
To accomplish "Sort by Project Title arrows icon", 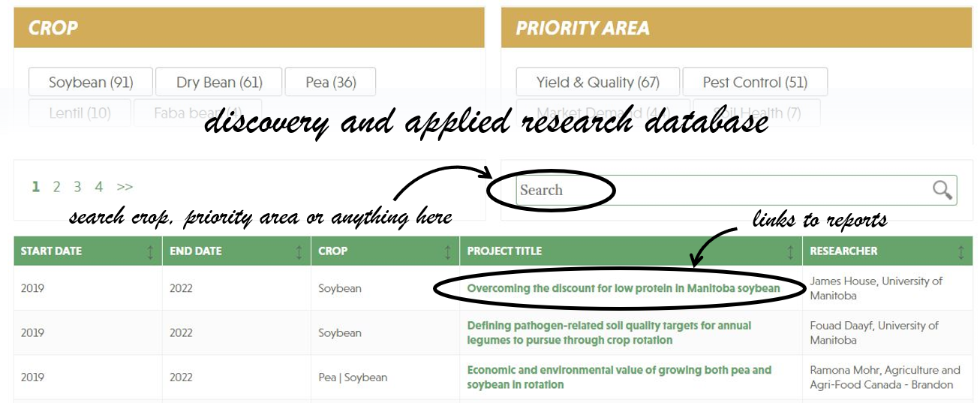I will pyautogui.click(x=790, y=252).
